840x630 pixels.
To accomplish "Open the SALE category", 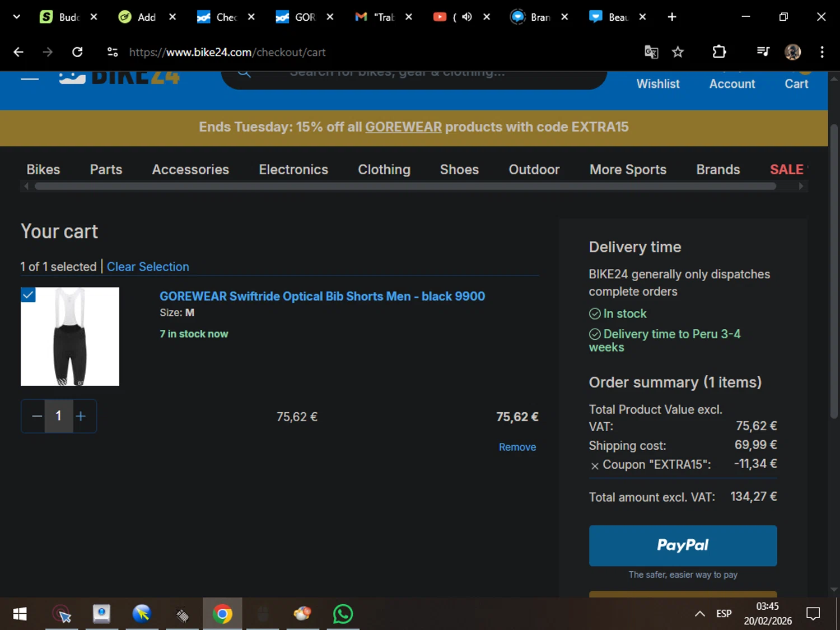I will (787, 170).
